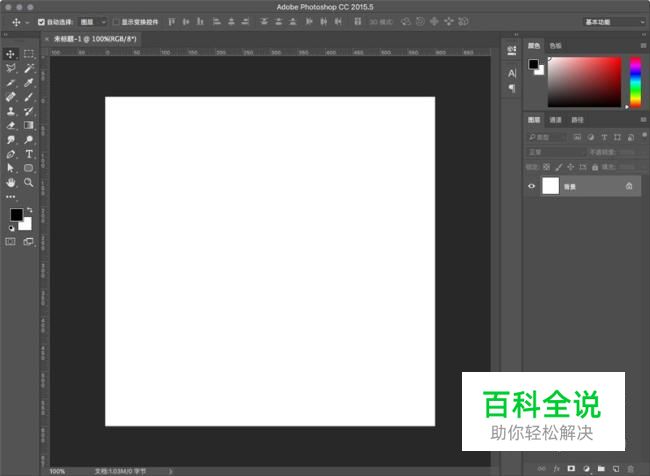Click the foreground color swatch in toolbox

[x=16, y=215]
